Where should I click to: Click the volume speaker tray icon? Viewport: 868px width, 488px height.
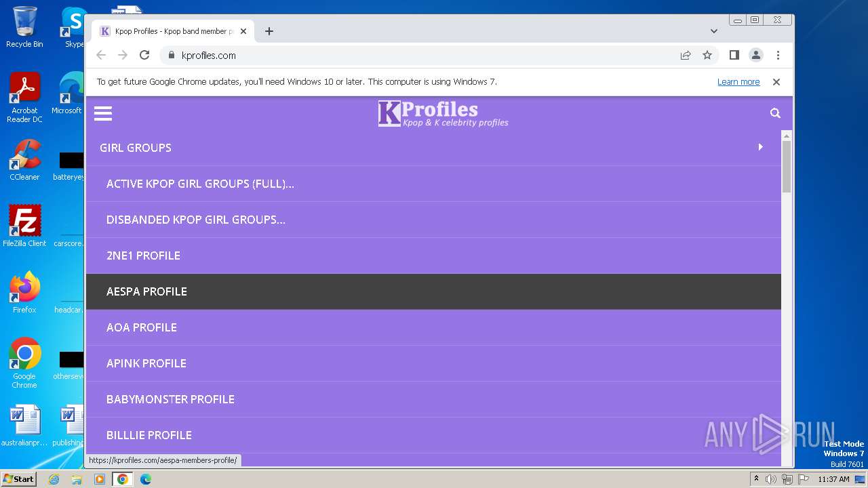click(x=771, y=479)
